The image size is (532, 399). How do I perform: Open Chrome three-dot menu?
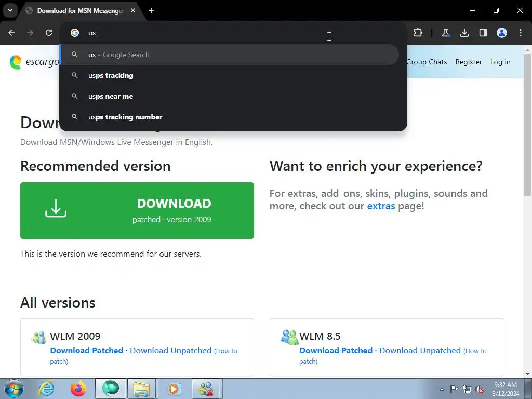521,33
